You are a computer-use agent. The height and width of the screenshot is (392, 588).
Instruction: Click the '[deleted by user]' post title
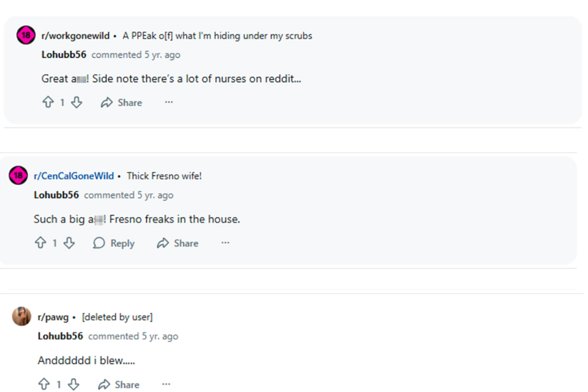tap(117, 316)
